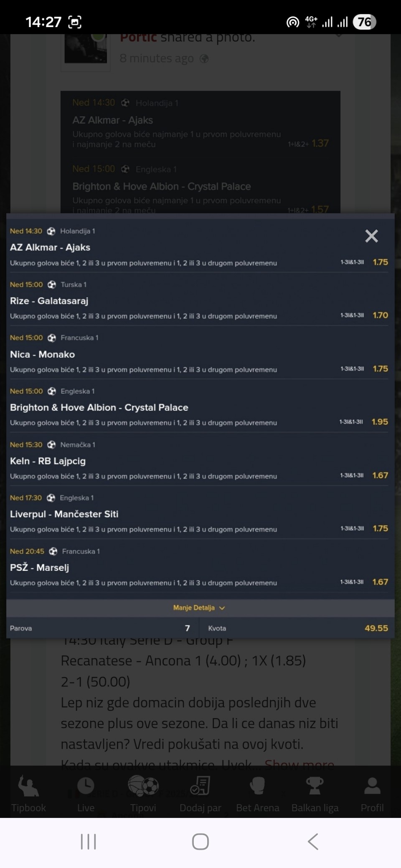Tap the 1.95 odds for Brighton match
The image size is (401, 868).
380,422
